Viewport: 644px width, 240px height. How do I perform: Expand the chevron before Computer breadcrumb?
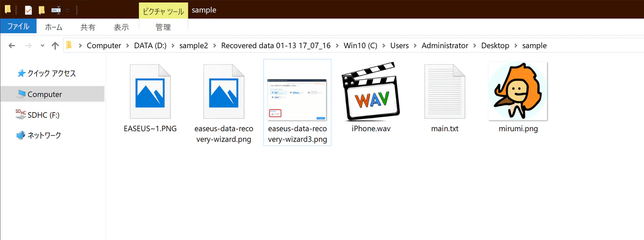(x=80, y=46)
